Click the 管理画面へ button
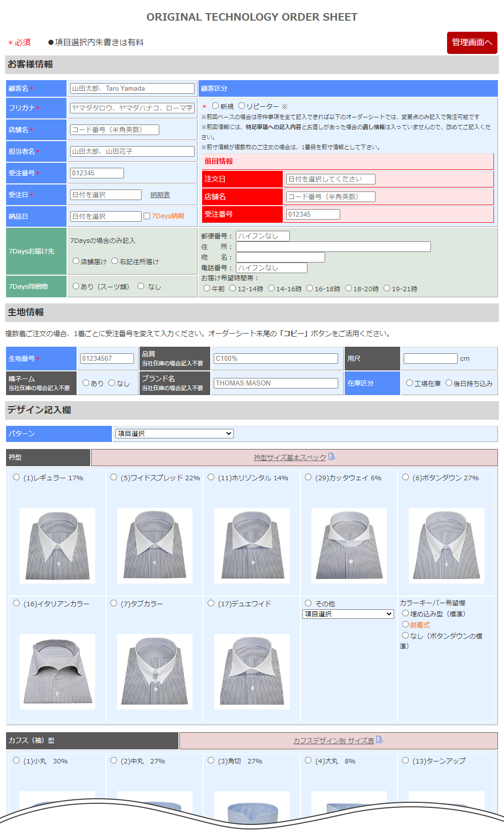The width and height of the screenshot is (504, 832). (x=472, y=43)
